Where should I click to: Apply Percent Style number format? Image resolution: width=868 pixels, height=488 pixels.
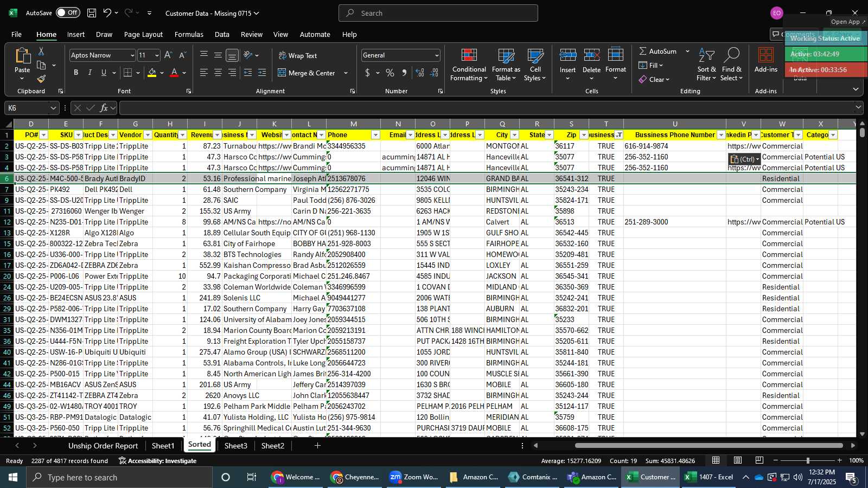[390, 73]
